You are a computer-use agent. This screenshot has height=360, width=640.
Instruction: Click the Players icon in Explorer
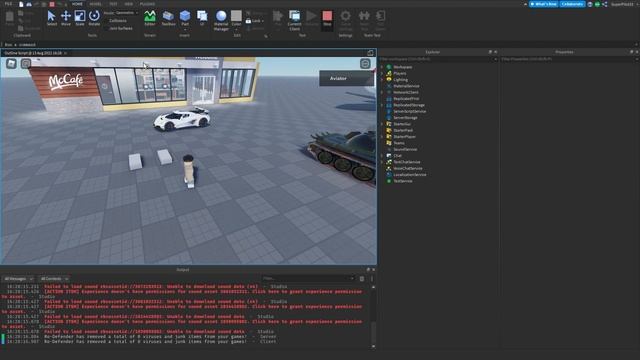coord(389,73)
